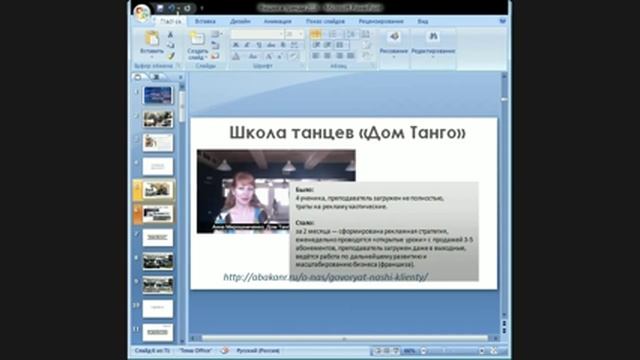Toggle Underline (Ч) formatting
640x360 pixels.
tap(259, 45)
